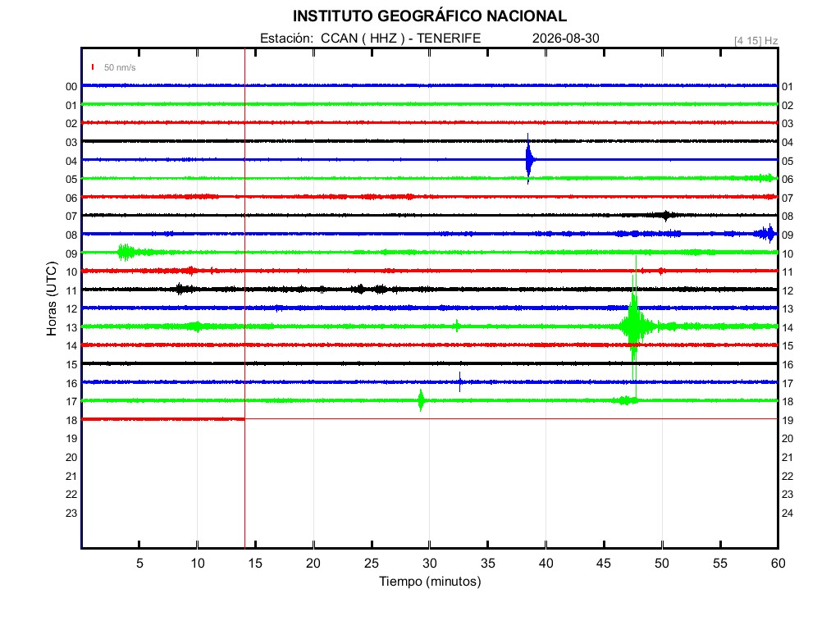Click the date 2026-08-30

click(x=566, y=39)
